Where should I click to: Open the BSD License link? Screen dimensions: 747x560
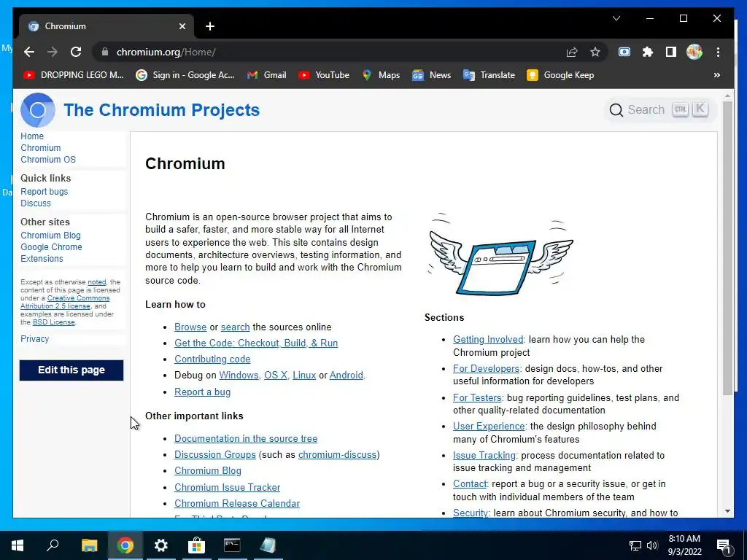53,322
